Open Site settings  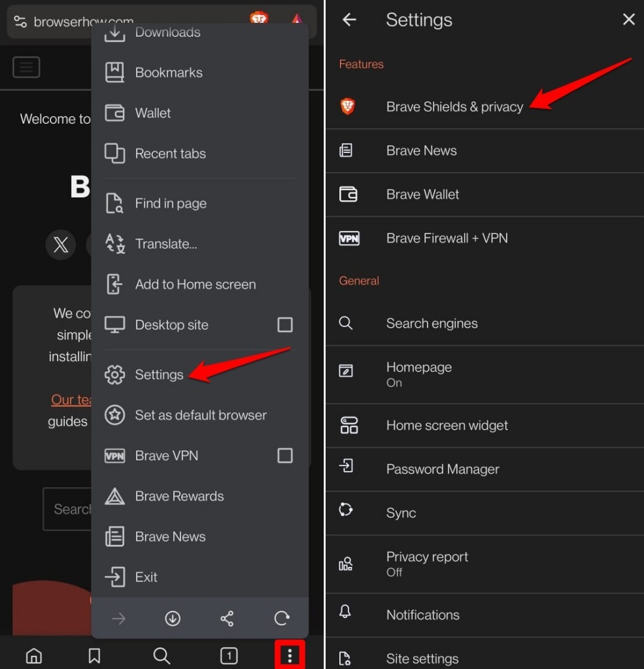pyautogui.click(x=485, y=654)
